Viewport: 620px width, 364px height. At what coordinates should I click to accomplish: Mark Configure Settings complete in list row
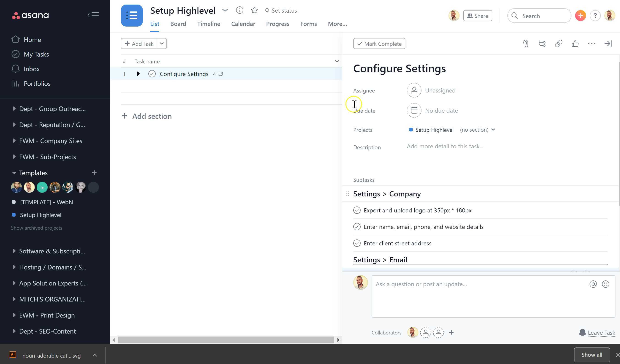pyautogui.click(x=152, y=74)
